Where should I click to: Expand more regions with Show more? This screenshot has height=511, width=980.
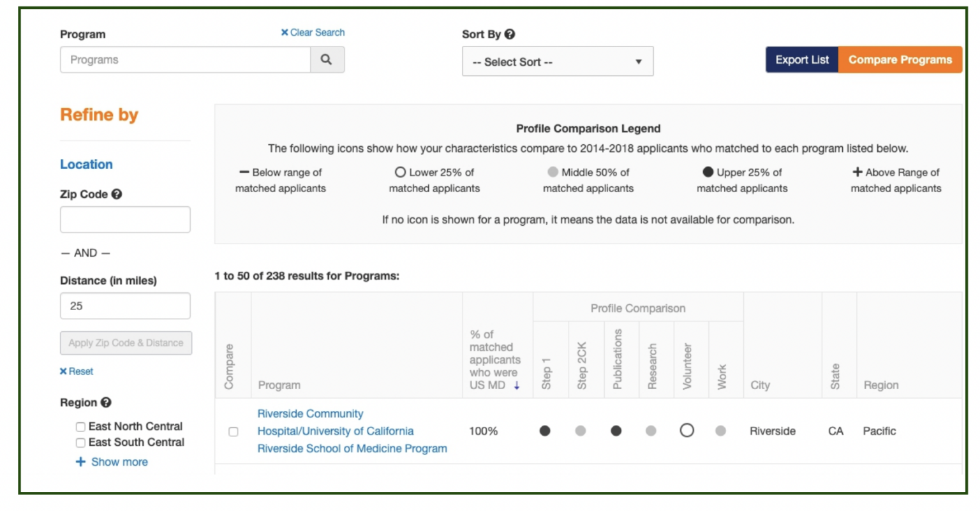click(x=112, y=462)
